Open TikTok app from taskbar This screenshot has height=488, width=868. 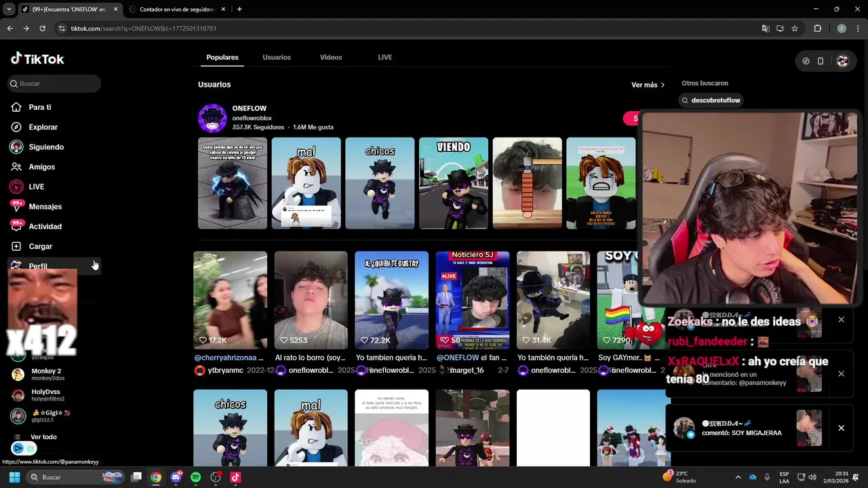coord(235,477)
